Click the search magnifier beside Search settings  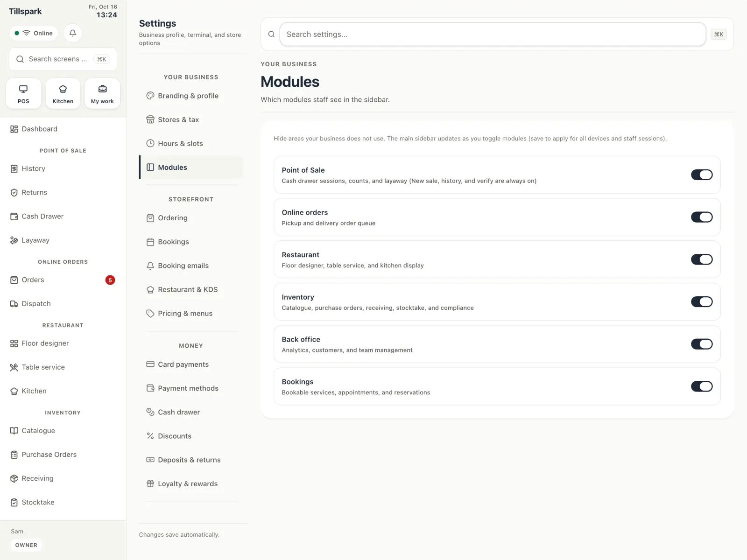pos(271,34)
